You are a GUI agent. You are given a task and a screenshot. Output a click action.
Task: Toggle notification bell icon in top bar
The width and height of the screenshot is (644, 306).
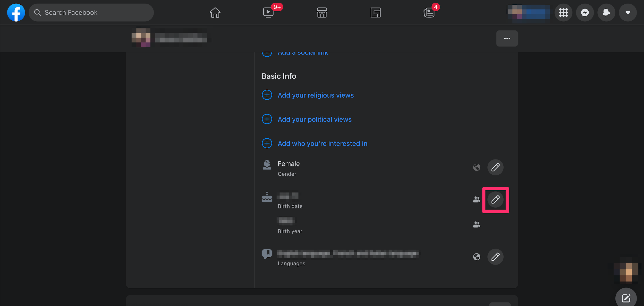pyautogui.click(x=606, y=12)
